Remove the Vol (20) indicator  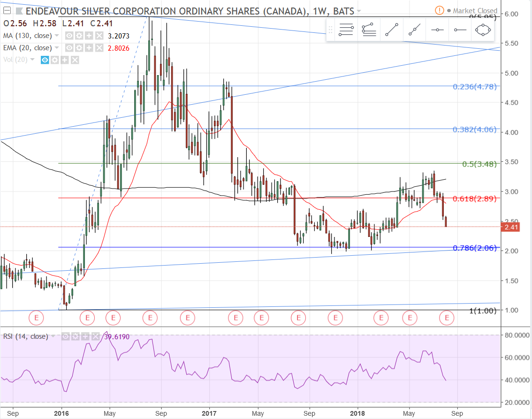[75, 60]
